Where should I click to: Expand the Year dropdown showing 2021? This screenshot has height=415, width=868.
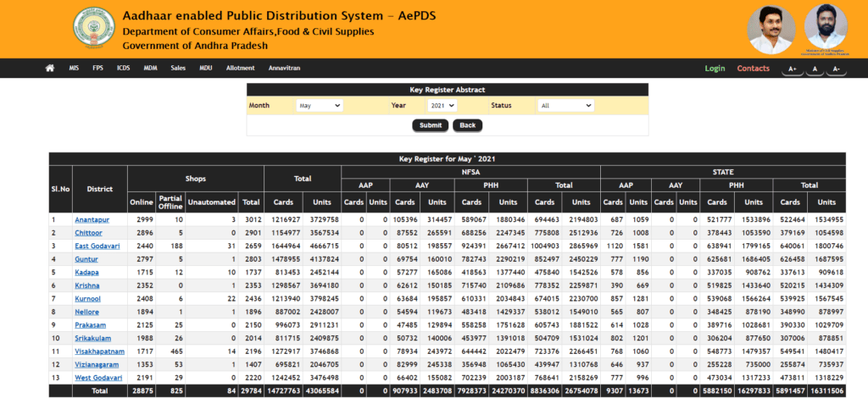[x=442, y=105]
